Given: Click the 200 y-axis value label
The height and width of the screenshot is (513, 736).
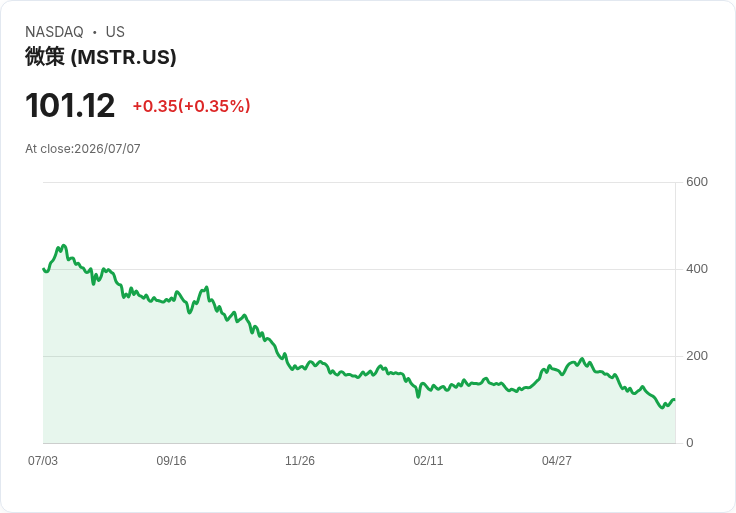Looking at the screenshot, I should [x=697, y=356].
